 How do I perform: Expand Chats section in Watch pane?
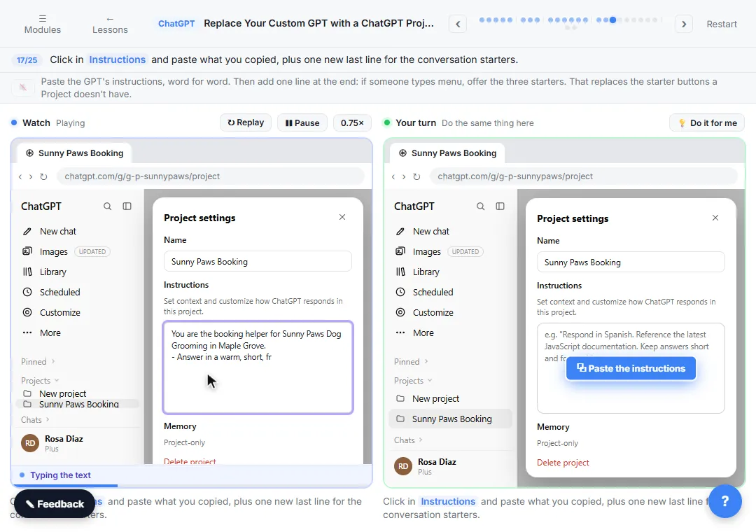pos(35,419)
